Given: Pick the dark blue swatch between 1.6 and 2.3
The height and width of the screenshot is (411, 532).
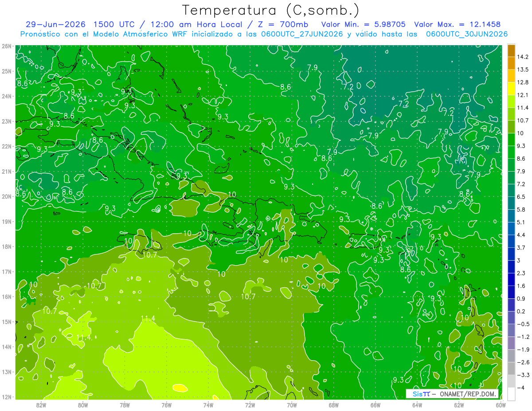Looking at the screenshot, I should click(511, 279).
